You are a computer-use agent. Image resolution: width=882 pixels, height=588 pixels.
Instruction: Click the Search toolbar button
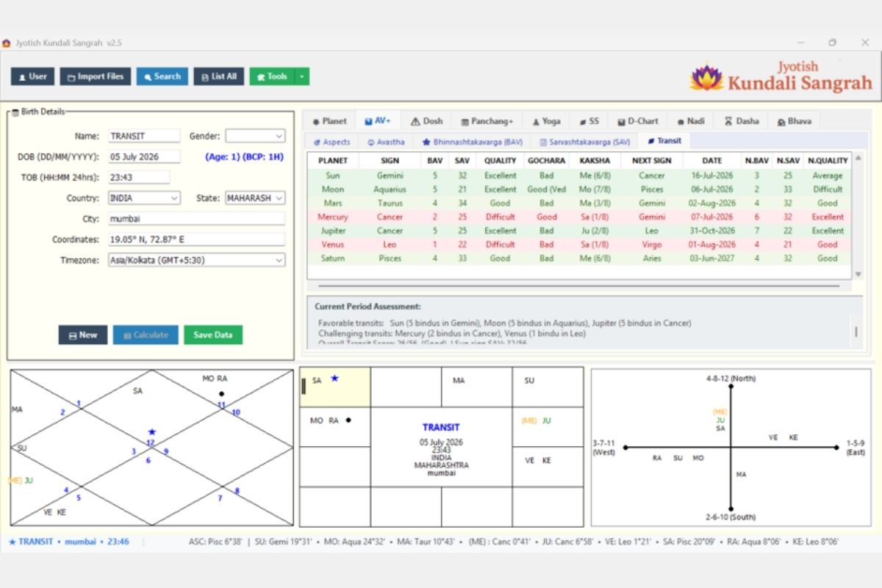coord(162,76)
